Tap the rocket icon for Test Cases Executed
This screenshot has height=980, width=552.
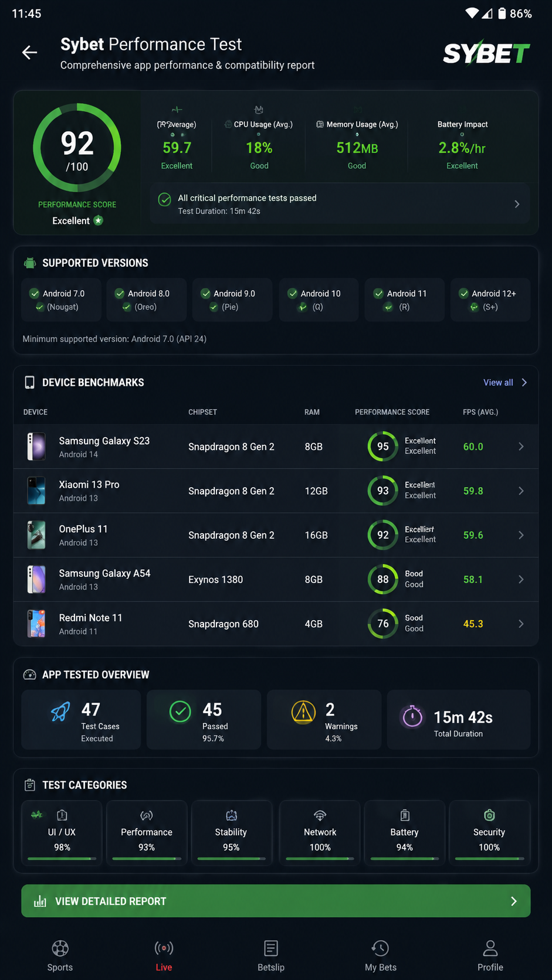[60, 712]
